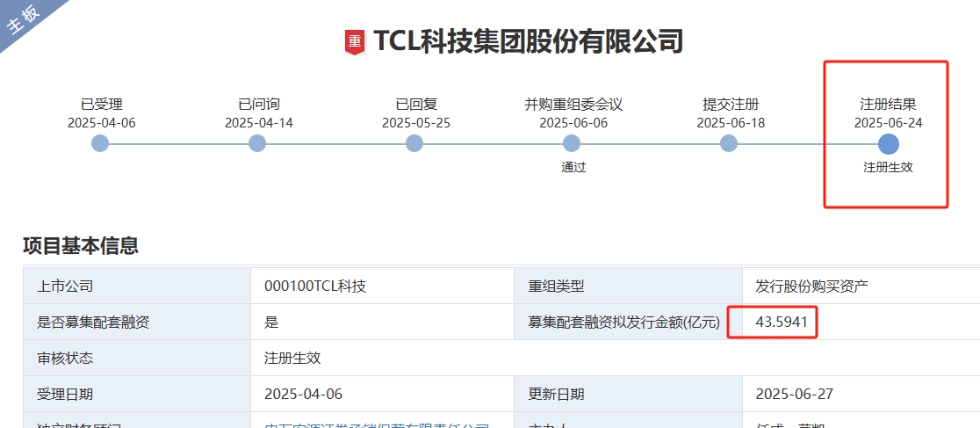Screen dimensions: 980x428
Task: Click the 已回复 stage label
Action: click(x=416, y=104)
